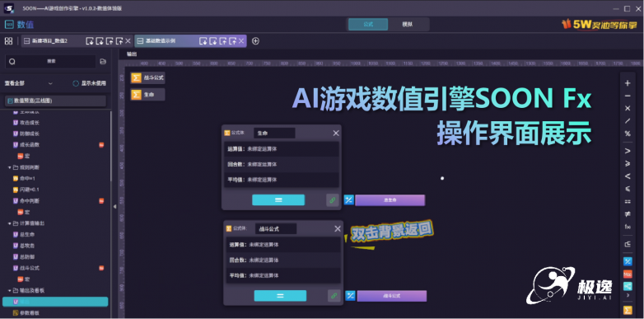Close the 新建项目_数值2 tab
644x319 pixels.
coord(128,40)
